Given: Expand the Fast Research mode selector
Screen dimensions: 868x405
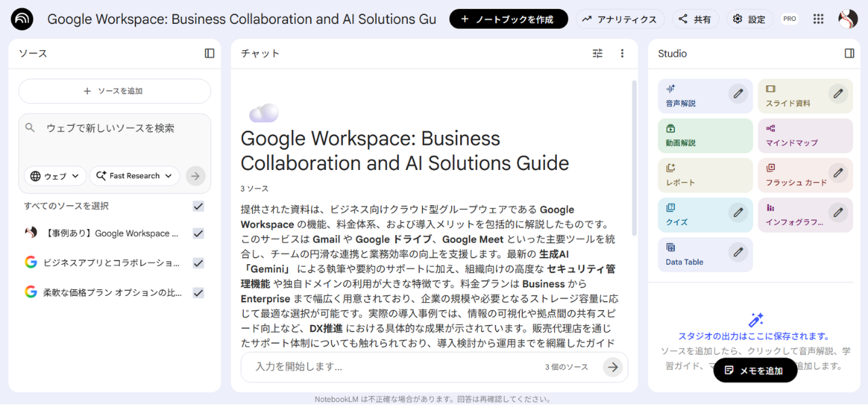Looking at the screenshot, I should point(133,175).
